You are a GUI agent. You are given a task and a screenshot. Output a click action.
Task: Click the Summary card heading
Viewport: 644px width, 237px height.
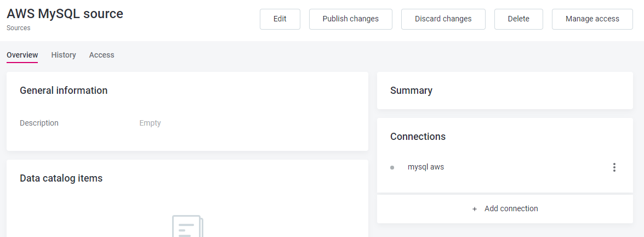click(x=411, y=91)
